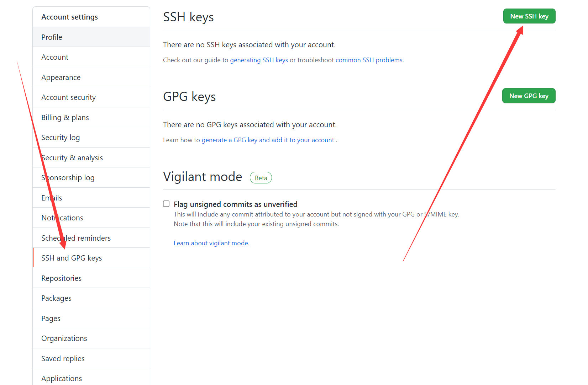The width and height of the screenshot is (588, 385).
Task: Open Saved replies settings
Action: click(91, 358)
